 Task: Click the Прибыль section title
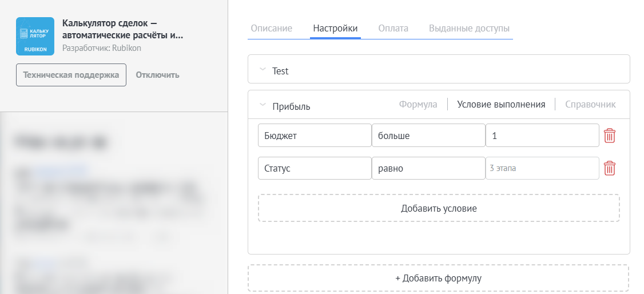click(x=291, y=106)
